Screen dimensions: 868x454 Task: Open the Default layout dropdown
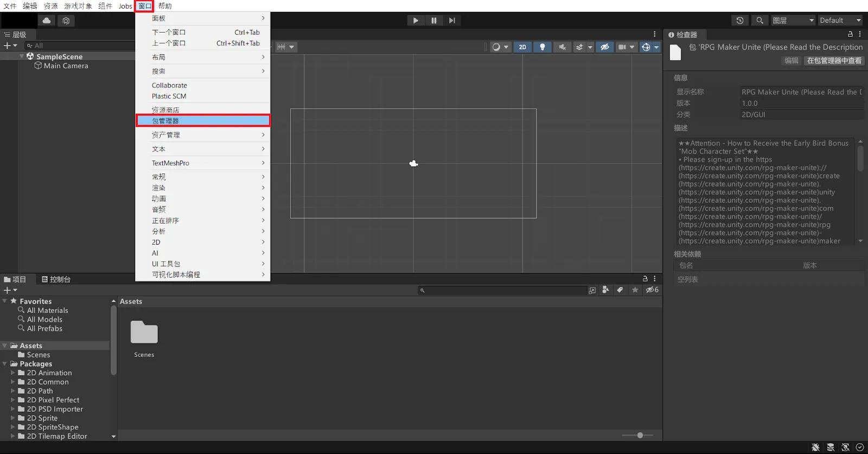coord(840,21)
